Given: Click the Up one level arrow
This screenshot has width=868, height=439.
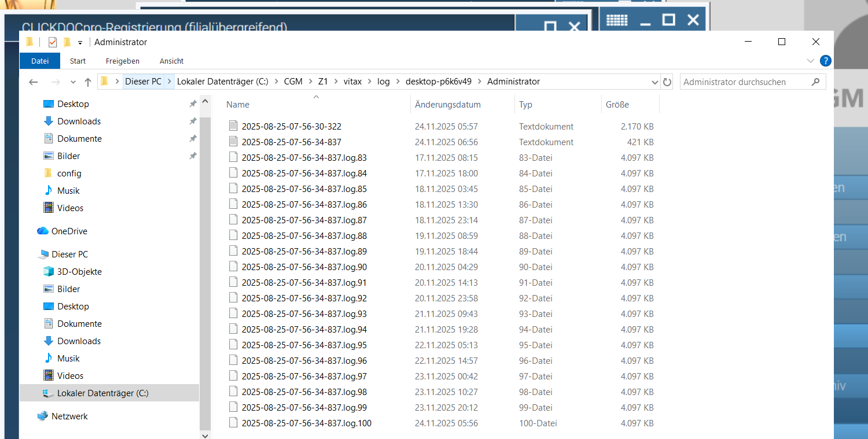Looking at the screenshot, I should tap(88, 82).
